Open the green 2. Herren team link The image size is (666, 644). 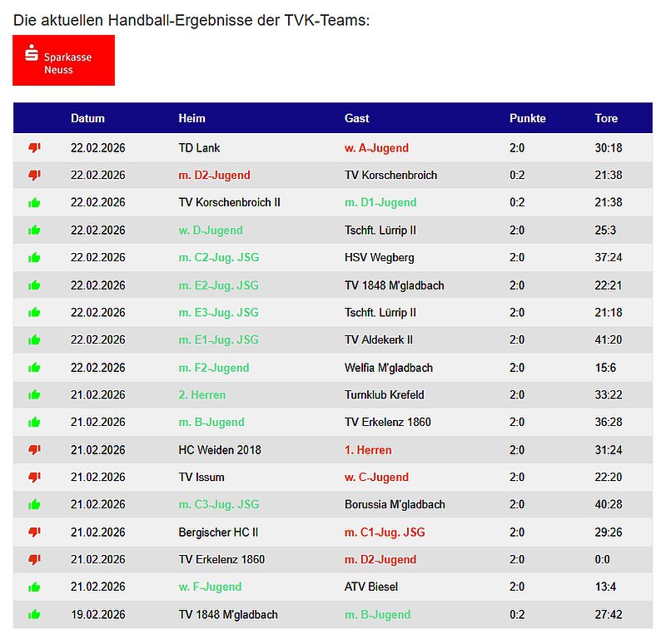[202, 395]
